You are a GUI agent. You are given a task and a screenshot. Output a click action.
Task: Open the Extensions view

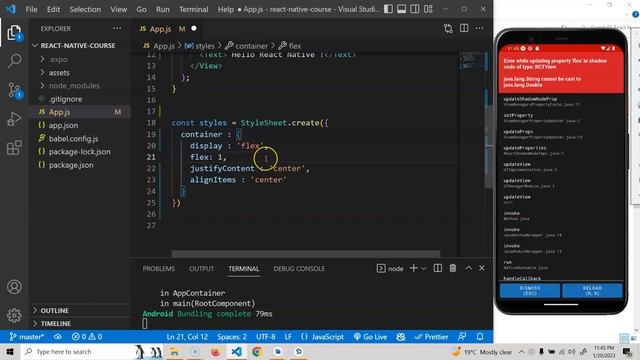[x=14, y=147]
